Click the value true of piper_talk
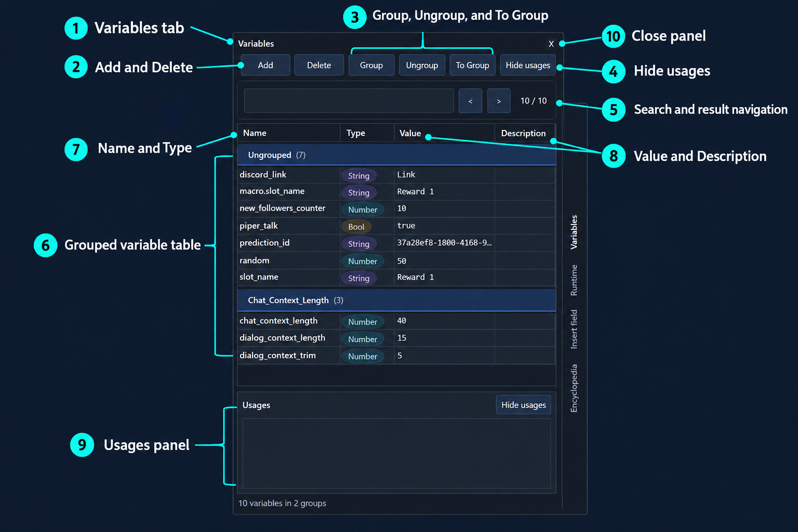Screen dimensions: 798x532 (406, 225)
